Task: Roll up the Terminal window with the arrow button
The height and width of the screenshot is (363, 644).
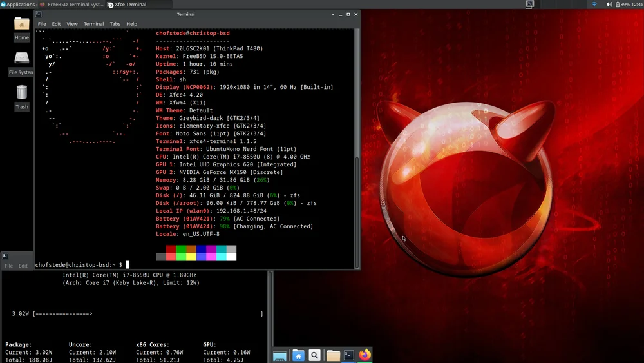Action: pyautogui.click(x=333, y=14)
